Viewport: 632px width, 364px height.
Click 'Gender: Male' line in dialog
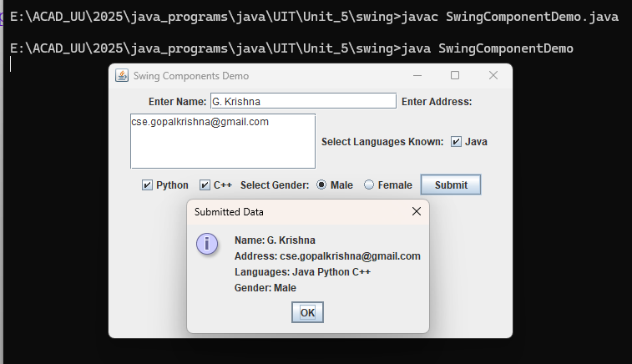[265, 288]
